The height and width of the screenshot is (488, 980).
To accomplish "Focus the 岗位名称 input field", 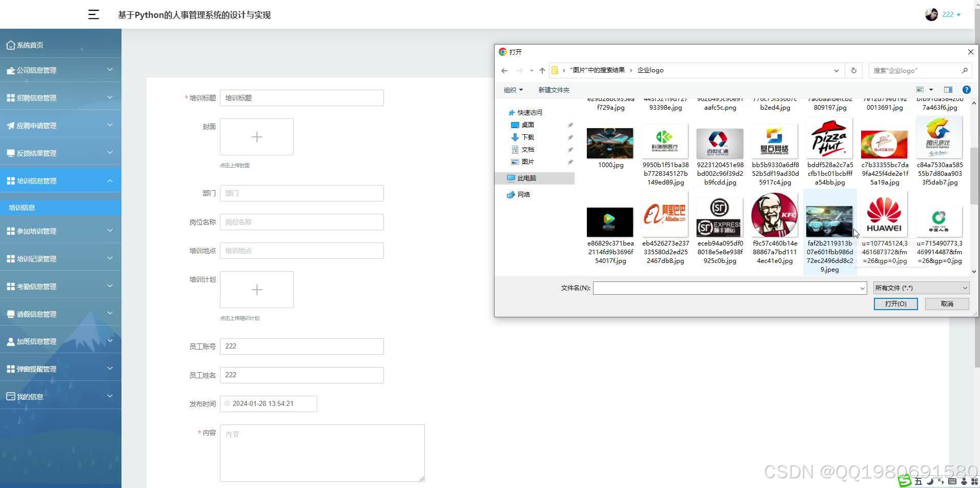I will [x=301, y=222].
